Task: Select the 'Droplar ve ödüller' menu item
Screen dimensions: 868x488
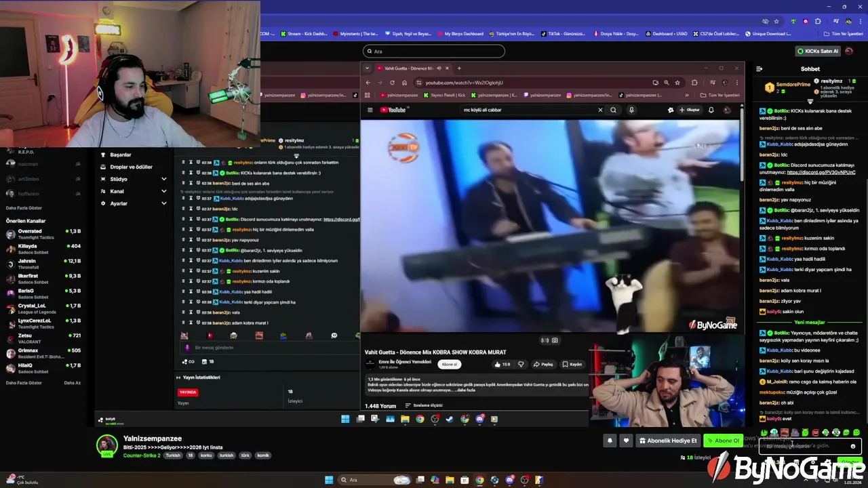Action: coord(132,167)
